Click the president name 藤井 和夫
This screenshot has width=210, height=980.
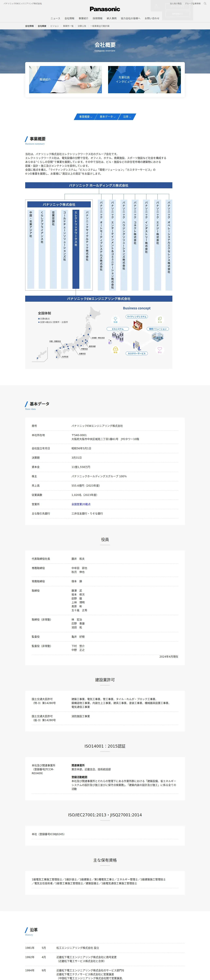(78, 559)
